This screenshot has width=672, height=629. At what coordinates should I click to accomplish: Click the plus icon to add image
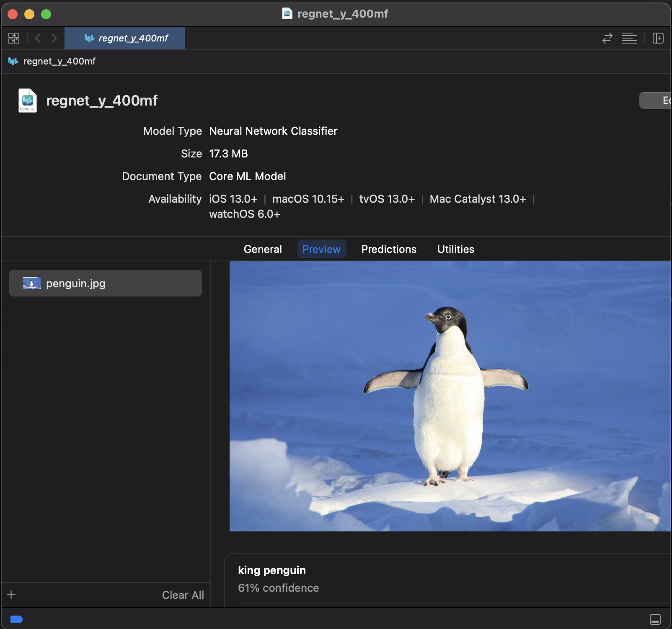(11, 595)
